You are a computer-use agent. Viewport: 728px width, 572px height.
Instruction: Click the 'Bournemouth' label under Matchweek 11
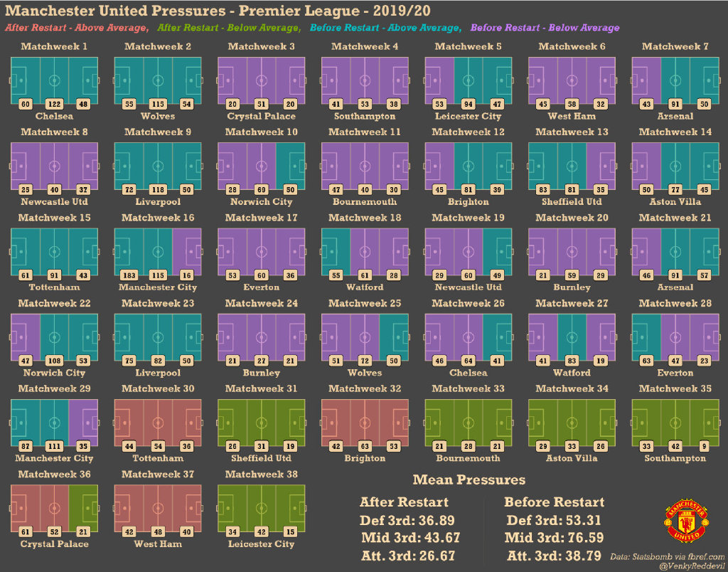(365, 201)
